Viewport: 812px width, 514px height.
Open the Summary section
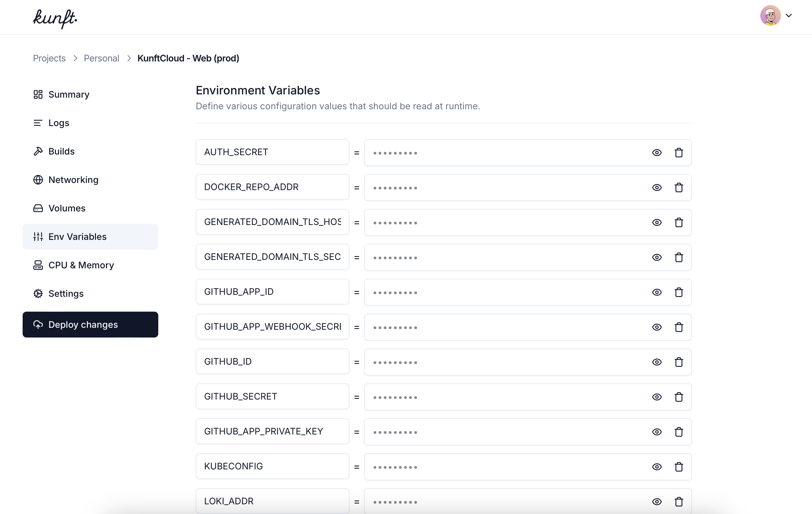point(90,94)
